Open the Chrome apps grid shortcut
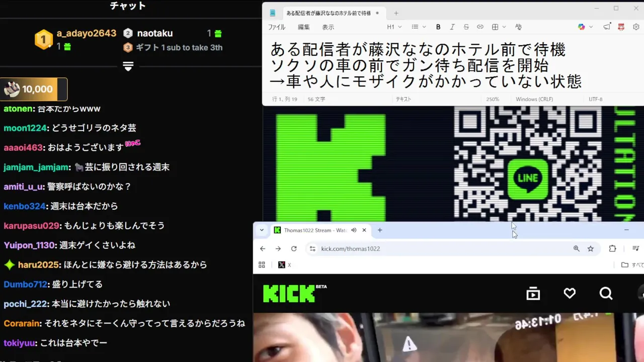Image resolution: width=644 pixels, height=362 pixels. coord(262,264)
